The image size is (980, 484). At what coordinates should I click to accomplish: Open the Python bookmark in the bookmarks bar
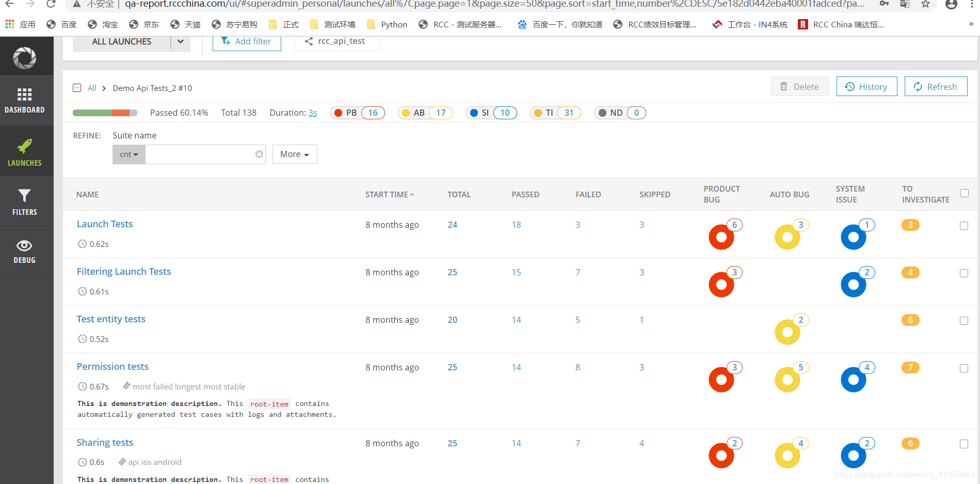pos(386,24)
